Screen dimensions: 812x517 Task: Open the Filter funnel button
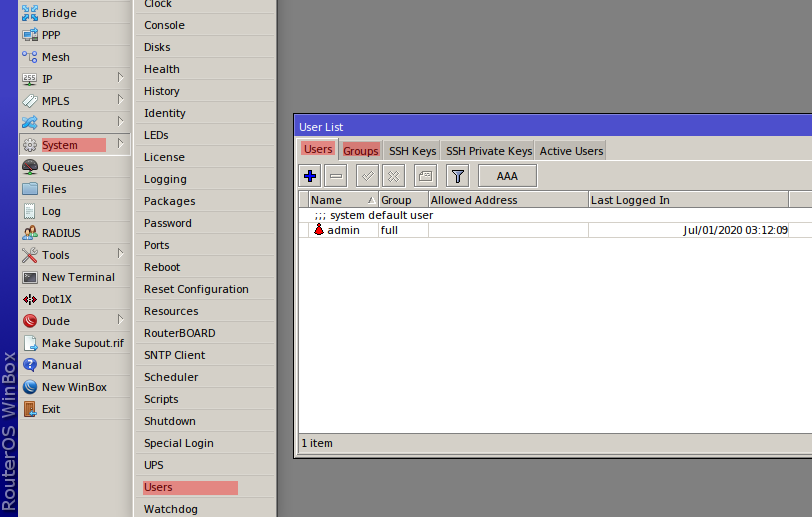click(458, 176)
